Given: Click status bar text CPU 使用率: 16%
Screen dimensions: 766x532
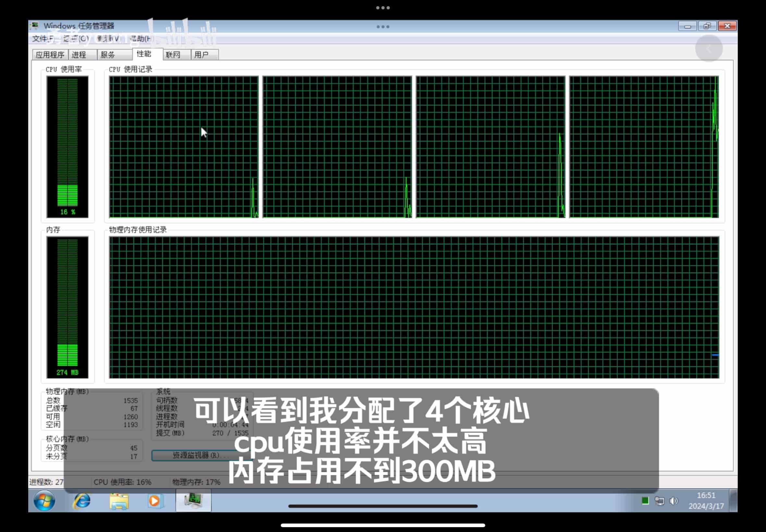Looking at the screenshot, I should pyautogui.click(x=122, y=482).
